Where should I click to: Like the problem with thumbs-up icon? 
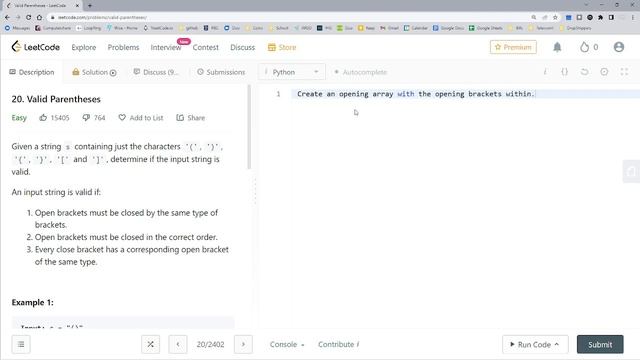point(43,118)
